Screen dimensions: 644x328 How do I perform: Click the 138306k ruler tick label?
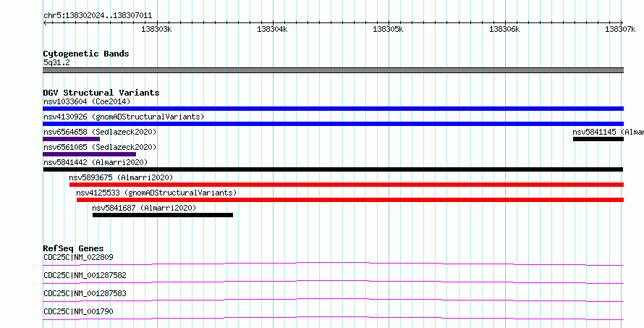pos(504,29)
